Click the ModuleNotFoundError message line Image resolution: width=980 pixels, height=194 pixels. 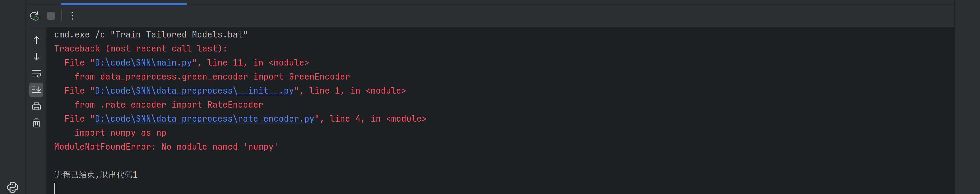pos(166,147)
